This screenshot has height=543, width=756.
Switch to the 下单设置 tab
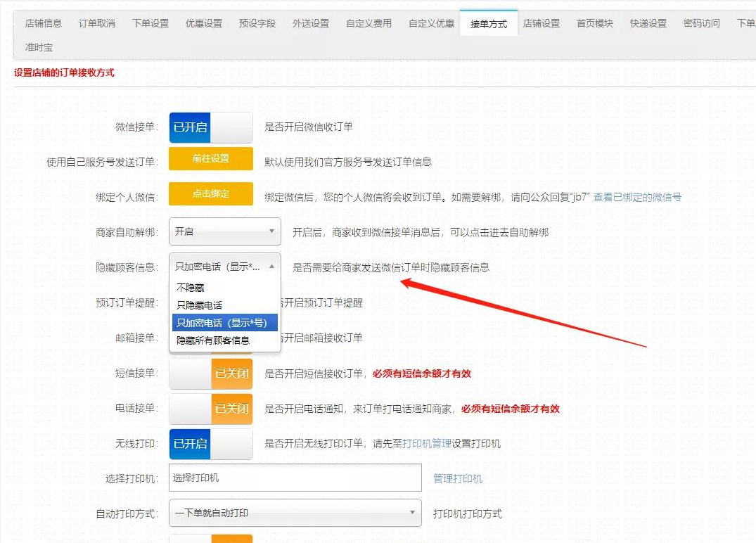149,23
